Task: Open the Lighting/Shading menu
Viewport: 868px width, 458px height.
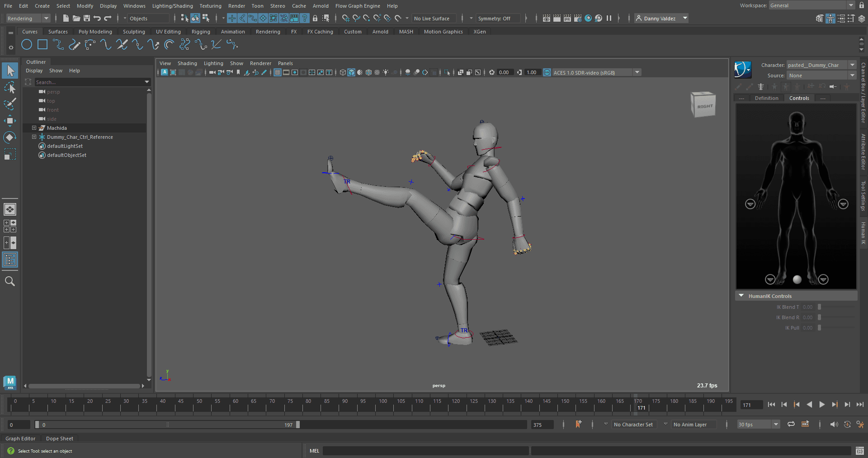Action: 172,6
